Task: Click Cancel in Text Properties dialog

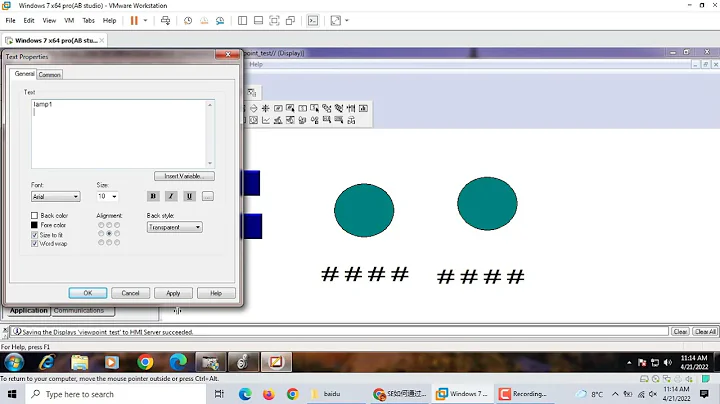Action: click(x=130, y=293)
